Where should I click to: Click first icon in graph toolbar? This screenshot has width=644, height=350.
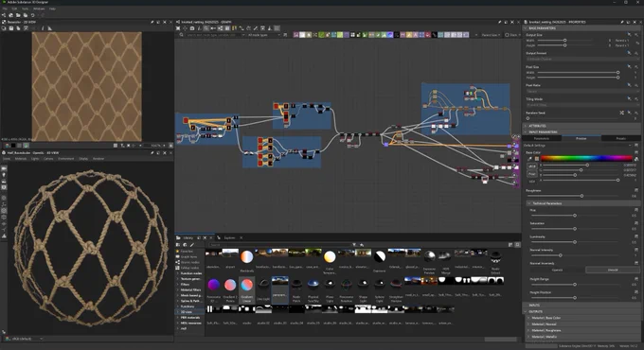tap(178, 28)
